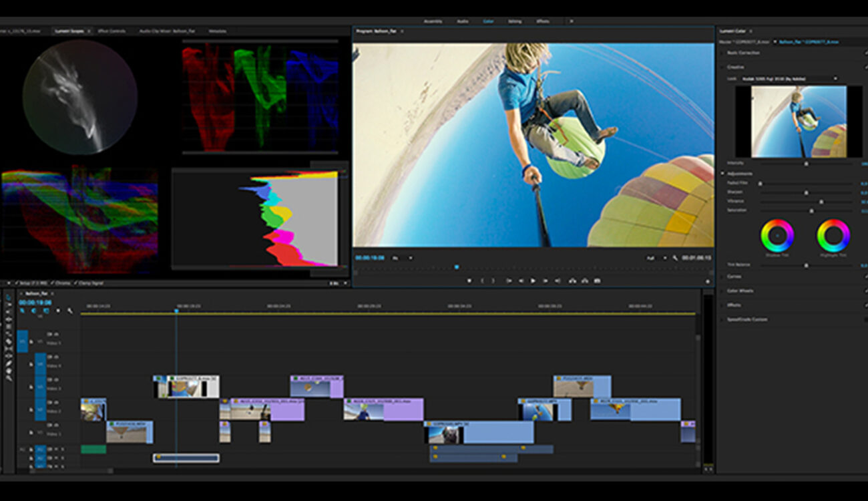Collapse the Adjustments group
Image resolution: width=868 pixels, height=501 pixels.
723,174
